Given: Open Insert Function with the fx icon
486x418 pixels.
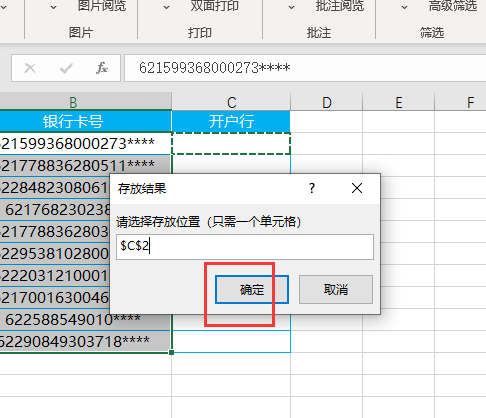Looking at the screenshot, I should tap(102, 68).
